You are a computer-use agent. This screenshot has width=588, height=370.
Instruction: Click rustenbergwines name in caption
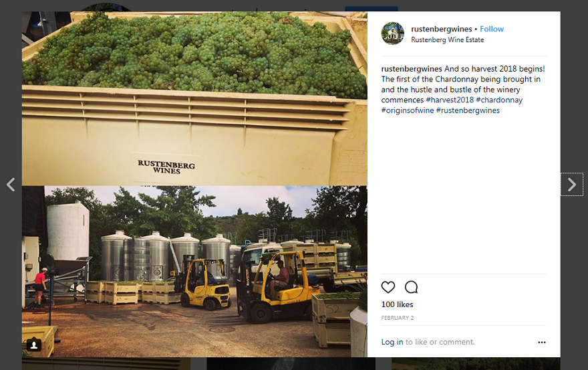point(412,69)
